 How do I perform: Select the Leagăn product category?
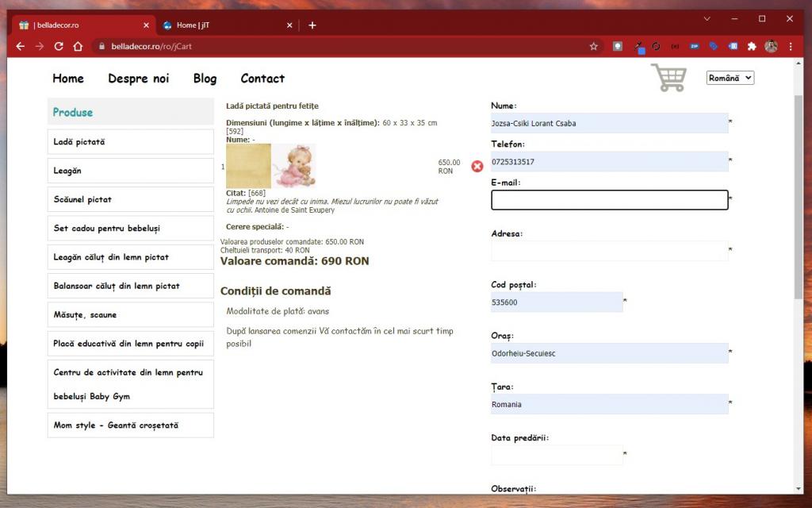coord(131,171)
